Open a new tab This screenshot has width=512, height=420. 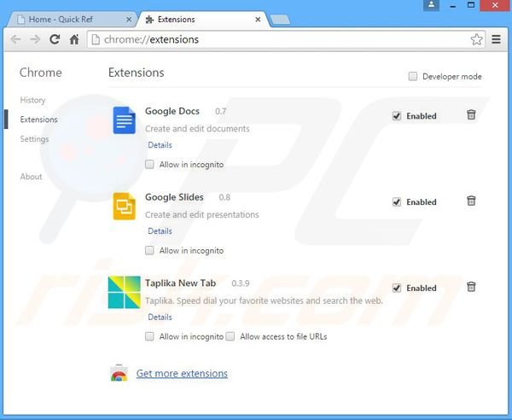click(280, 20)
